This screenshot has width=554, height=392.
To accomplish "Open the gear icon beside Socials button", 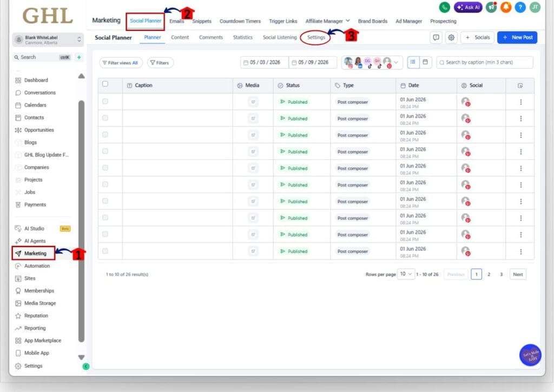I will (451, 37).
